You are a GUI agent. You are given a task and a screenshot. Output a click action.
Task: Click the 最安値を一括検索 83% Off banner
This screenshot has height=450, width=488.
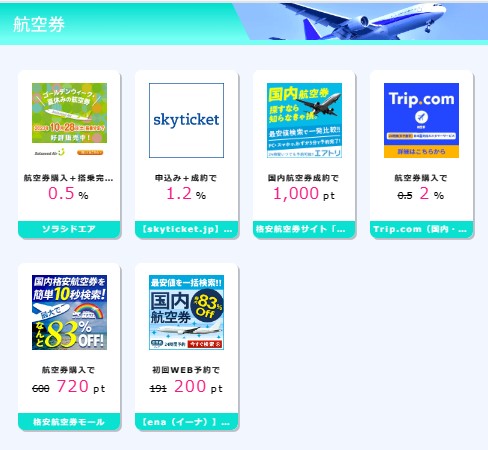(x=186, y=312)
